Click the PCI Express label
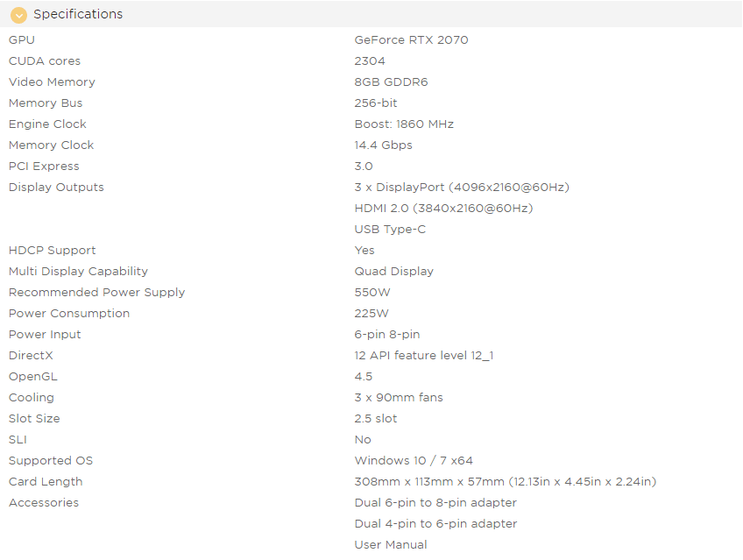 (x=44, y=167)
